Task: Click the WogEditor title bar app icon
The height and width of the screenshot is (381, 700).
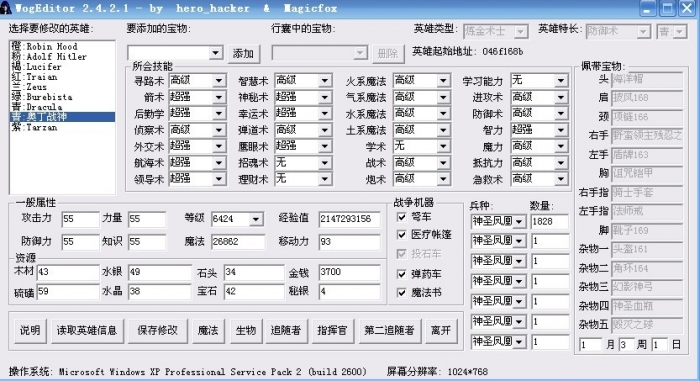Action: pyautogui.click(x=5, y=8)
